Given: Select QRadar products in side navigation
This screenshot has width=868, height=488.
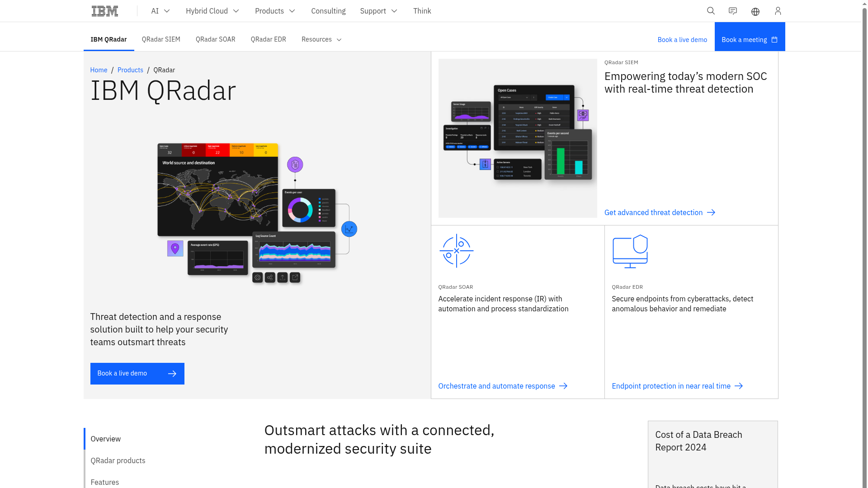Looking at the screenshot, I should tap(118, 460).
